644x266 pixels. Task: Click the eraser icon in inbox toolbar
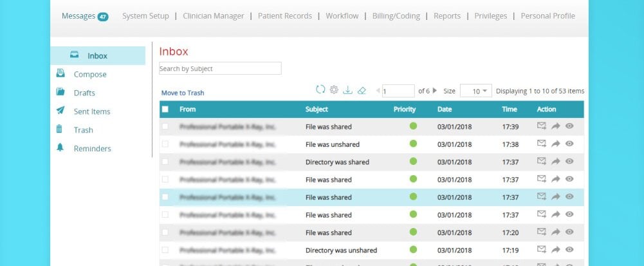click(x=361, y=90)
